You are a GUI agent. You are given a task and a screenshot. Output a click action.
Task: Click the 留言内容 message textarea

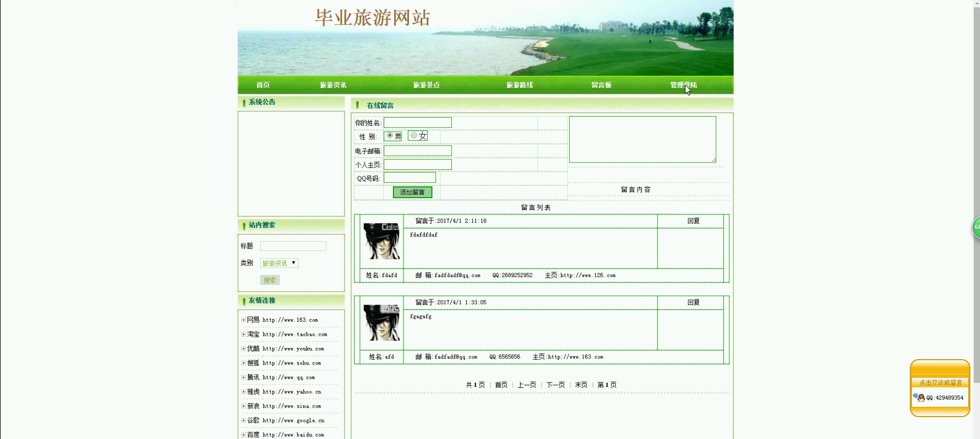point(643,140)
